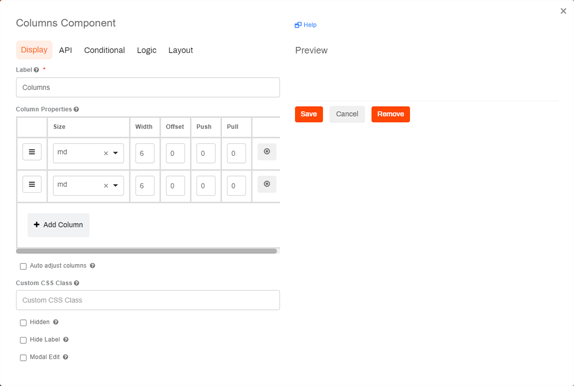
Task: Open the first row Size dropdown arrow
Action: tap(116, 153)
